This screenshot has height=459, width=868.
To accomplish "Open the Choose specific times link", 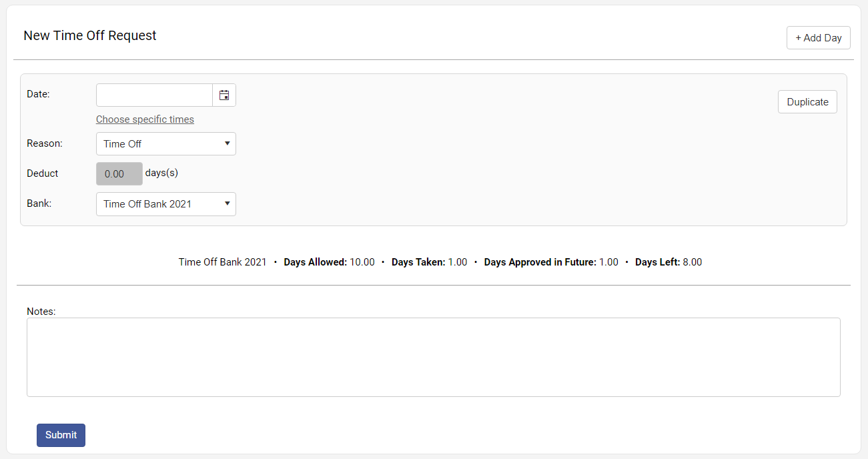I will click(145, 119).
